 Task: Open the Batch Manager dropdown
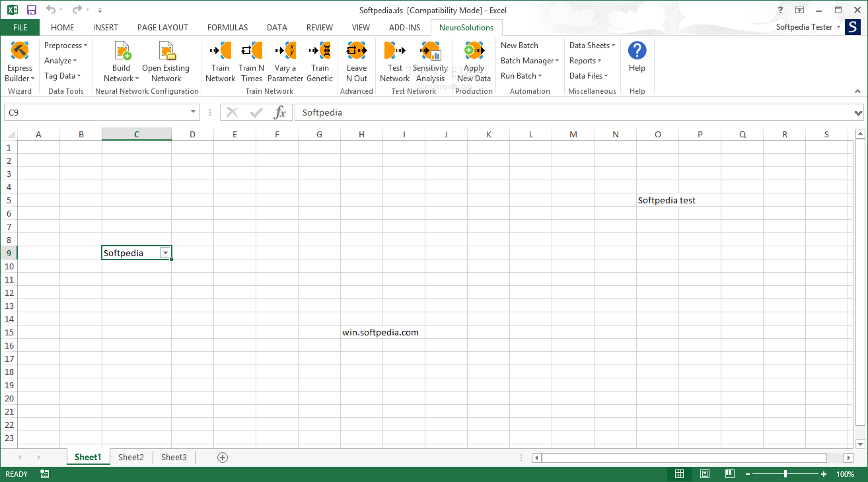click(x=530, y=61)
